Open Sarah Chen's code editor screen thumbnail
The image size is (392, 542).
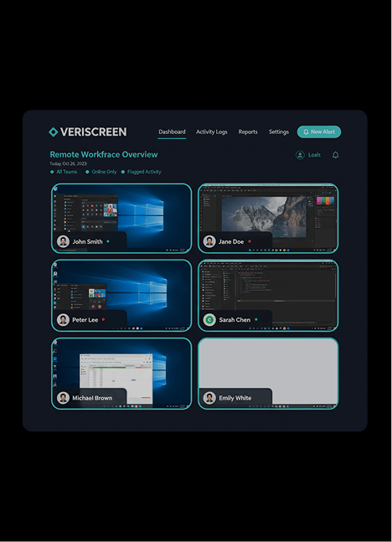tap(268, 296)
